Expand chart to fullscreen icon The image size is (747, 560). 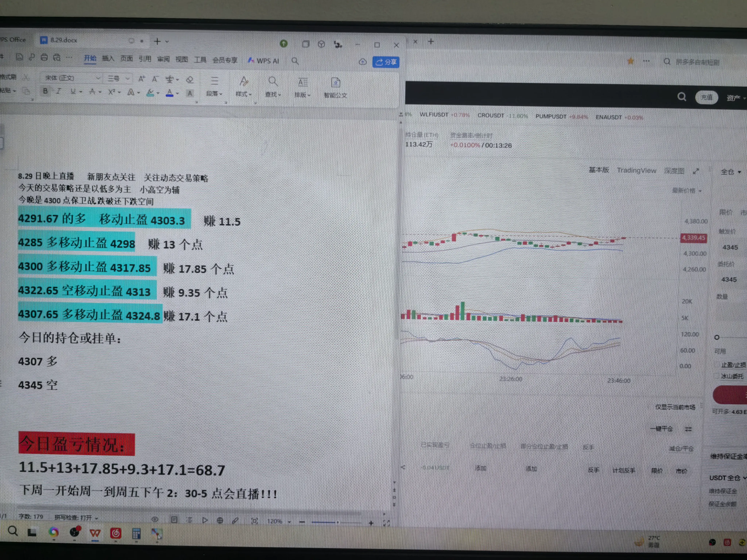[696, 171]
